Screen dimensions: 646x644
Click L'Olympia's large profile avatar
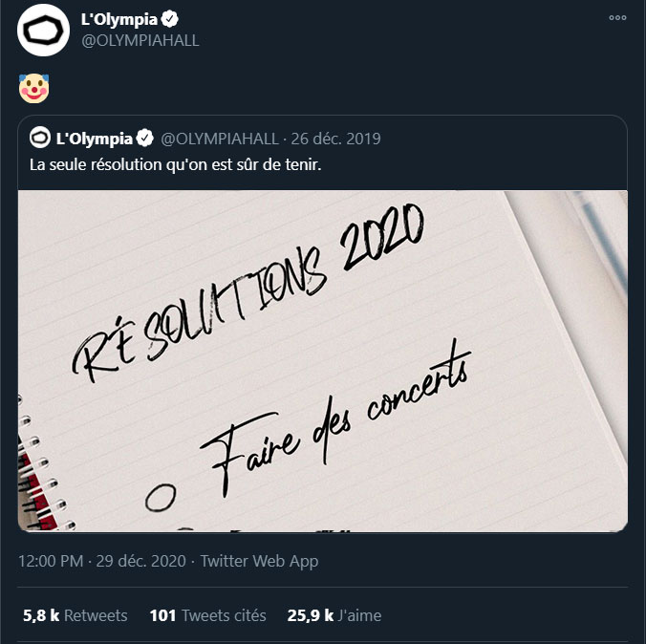pos(43,30)
